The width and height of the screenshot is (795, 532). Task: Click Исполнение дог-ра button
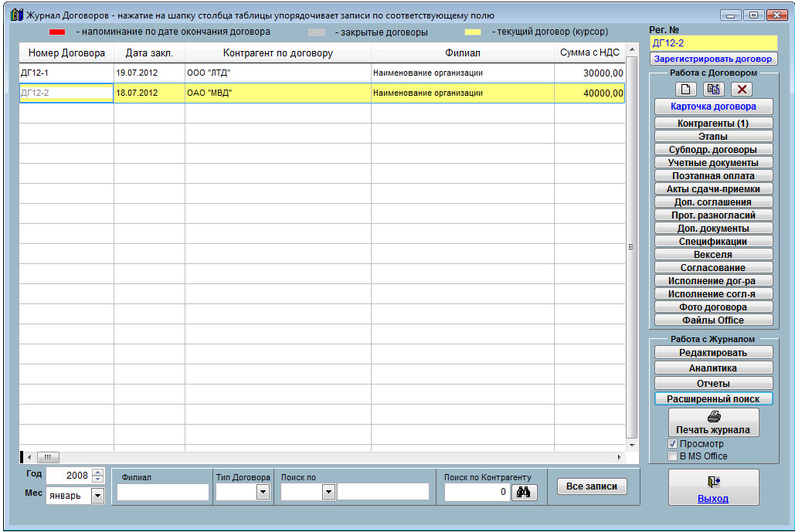[713, 281]
